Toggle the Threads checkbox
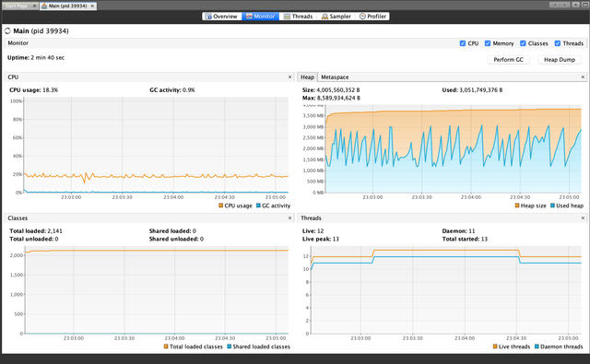This screenshot has width=590, height=364. (x=557, y=43)
